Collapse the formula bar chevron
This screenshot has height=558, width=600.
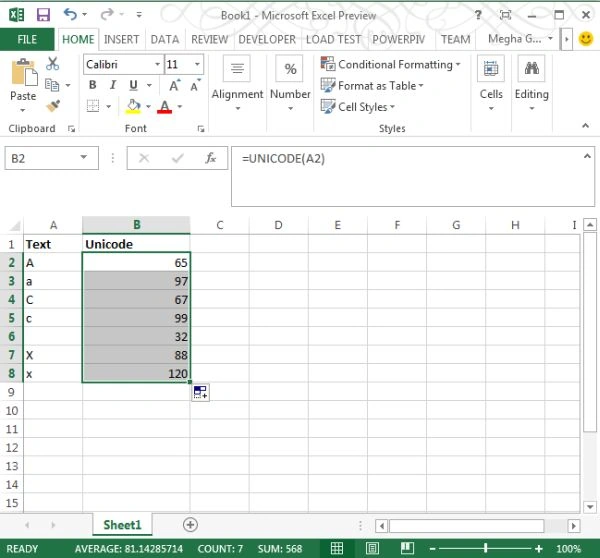point(587,156)
